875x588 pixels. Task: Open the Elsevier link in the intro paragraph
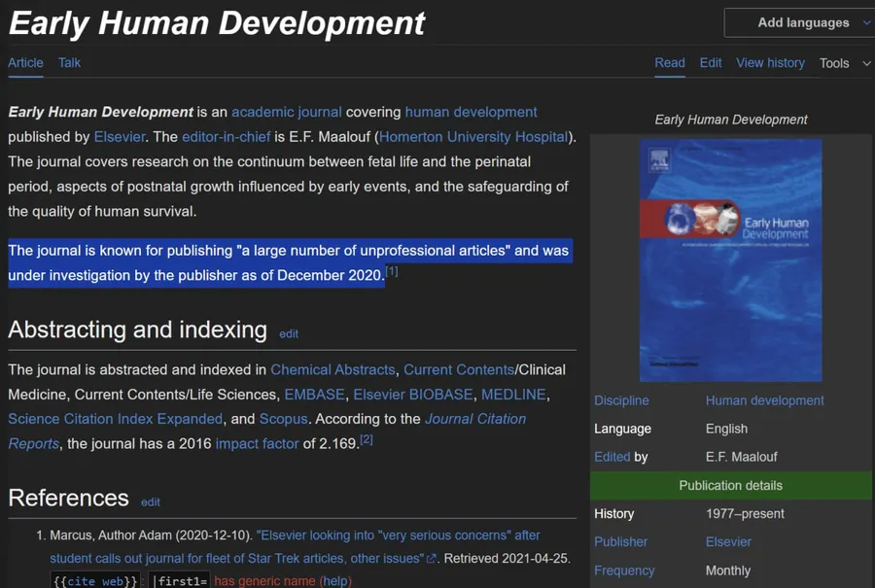click(x=120, y=137)
